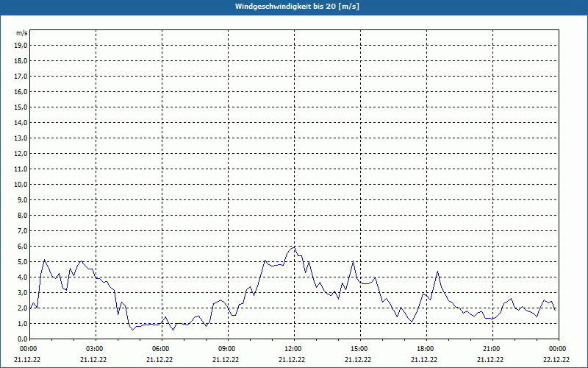588x368 pixels.
Task: Select the 1,0 y-axis label
Action: click(x=22, y=324)
